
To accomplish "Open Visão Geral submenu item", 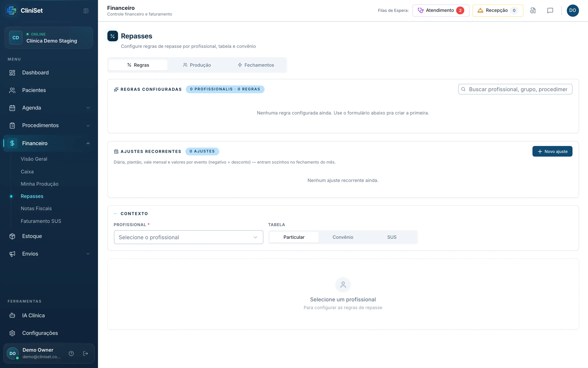I will tap(34, 159).
